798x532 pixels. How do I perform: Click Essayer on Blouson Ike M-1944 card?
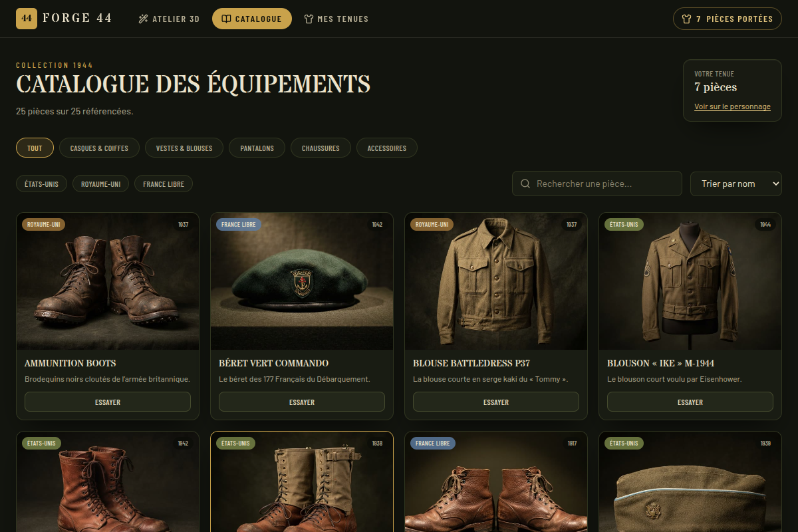pos(690,402)
